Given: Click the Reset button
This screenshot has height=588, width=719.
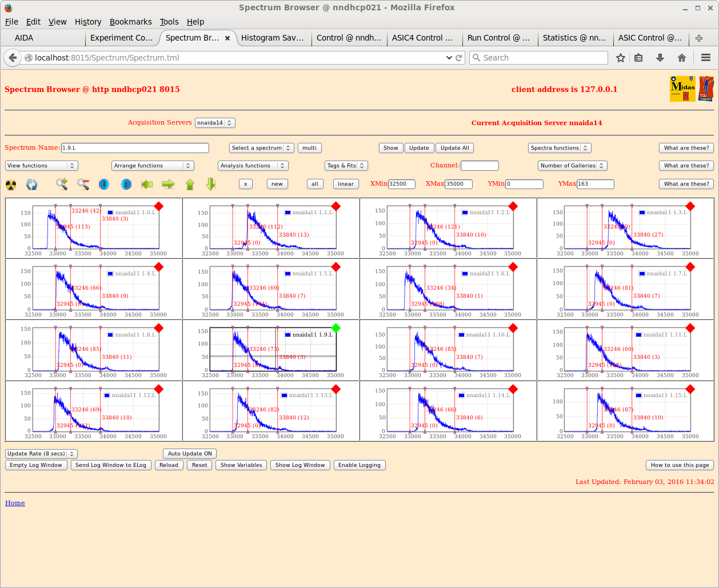Looking at the screenshot, I should pos(199,465).
